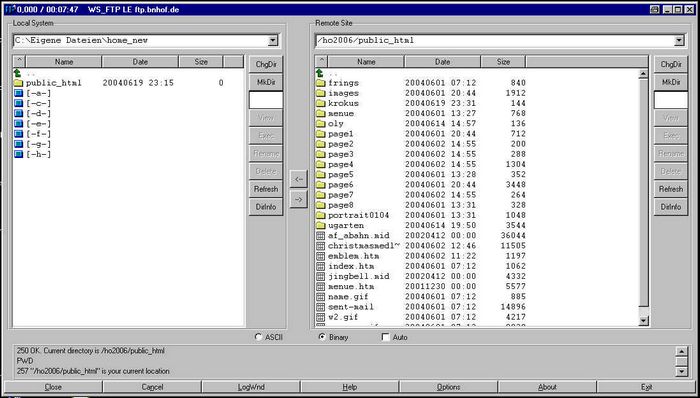Click the remote list scroll-down arrow
This screenshot has height=398, width=700.
click(x=643, y=320)
